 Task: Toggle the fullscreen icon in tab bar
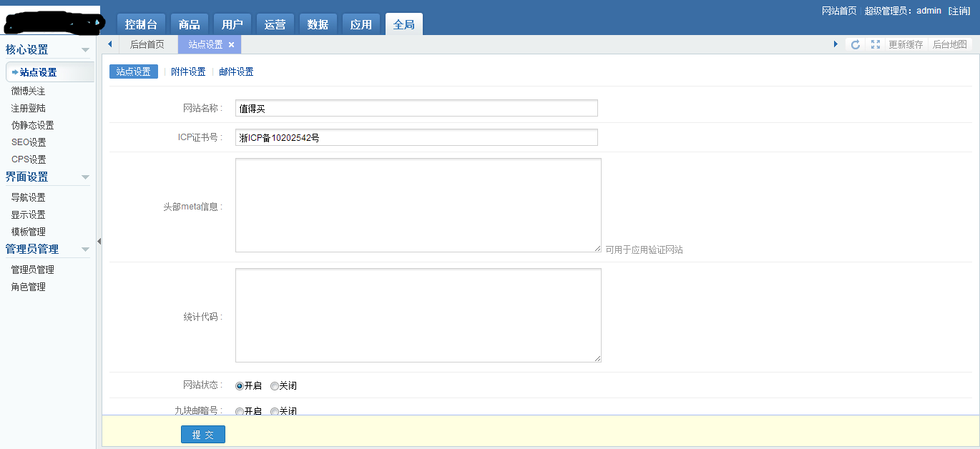coord(875,44)
